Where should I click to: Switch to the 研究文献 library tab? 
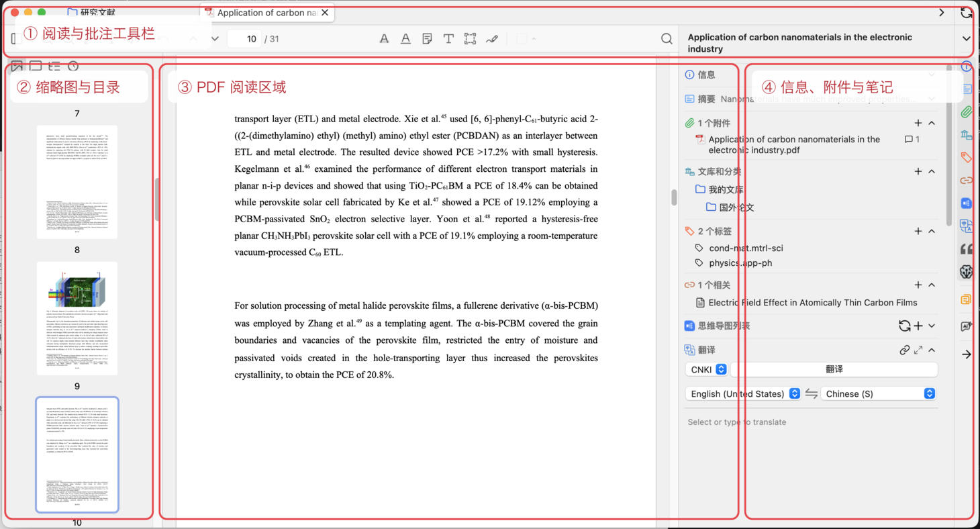(x=91, y=12)
